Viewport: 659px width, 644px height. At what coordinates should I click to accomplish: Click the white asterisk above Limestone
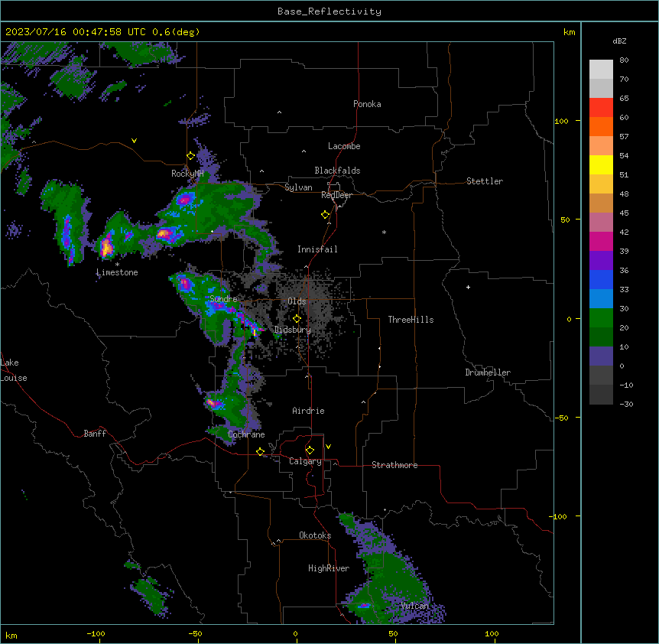coord(117,265)
